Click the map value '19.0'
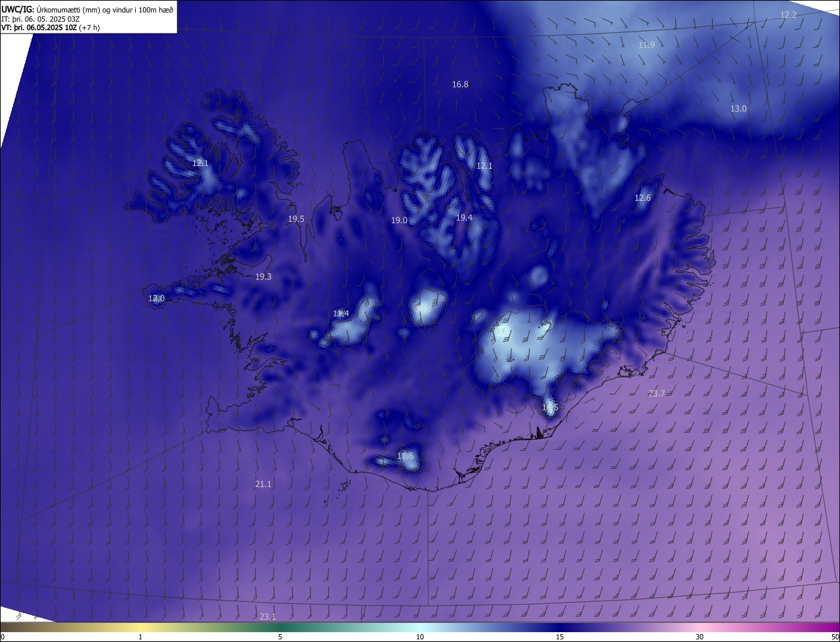This screenshot has width=840, height=642. 399,220
